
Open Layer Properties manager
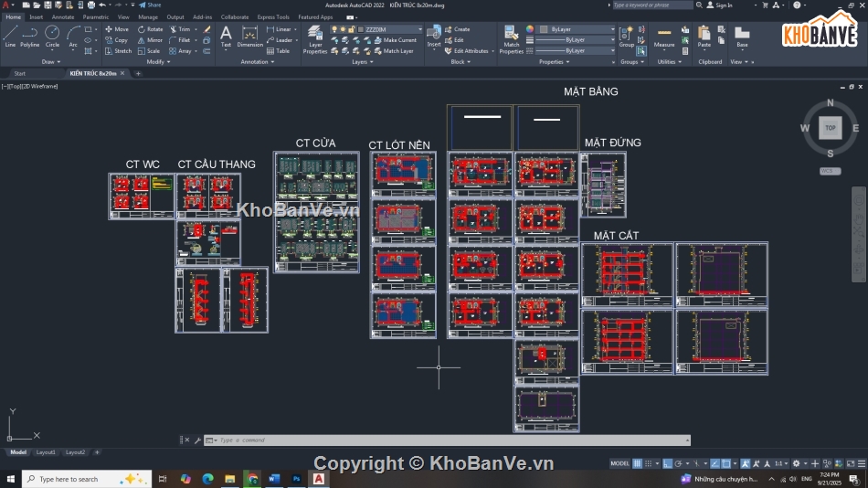[x=315, y=38]
